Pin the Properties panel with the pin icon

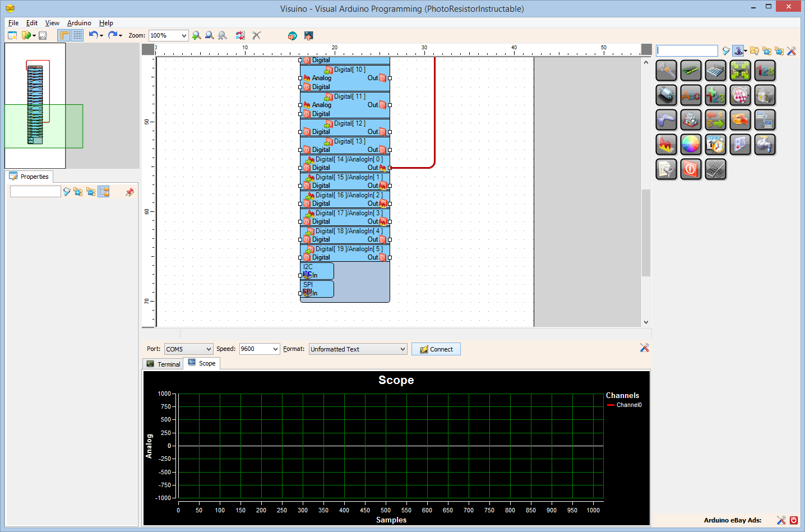click(129, 191)
